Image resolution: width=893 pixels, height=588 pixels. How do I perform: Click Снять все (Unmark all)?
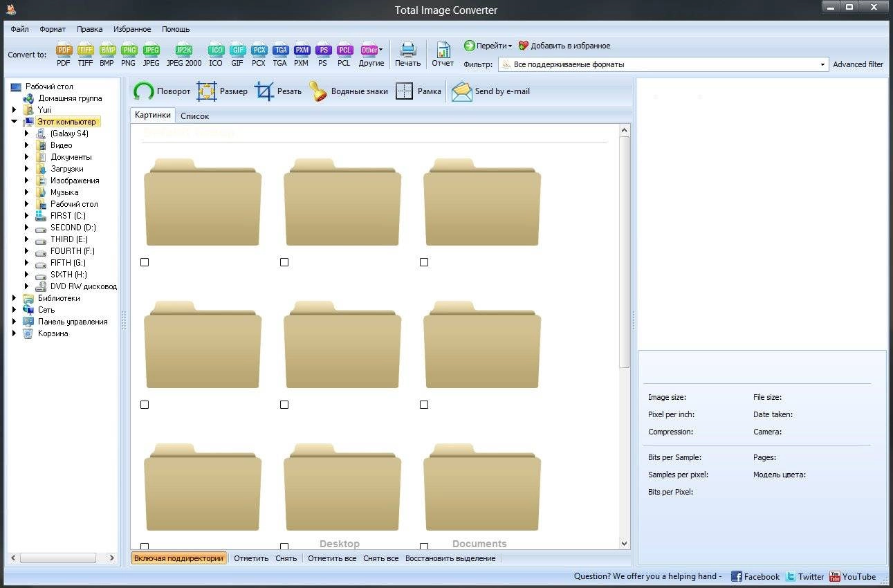tap(380, 558)
